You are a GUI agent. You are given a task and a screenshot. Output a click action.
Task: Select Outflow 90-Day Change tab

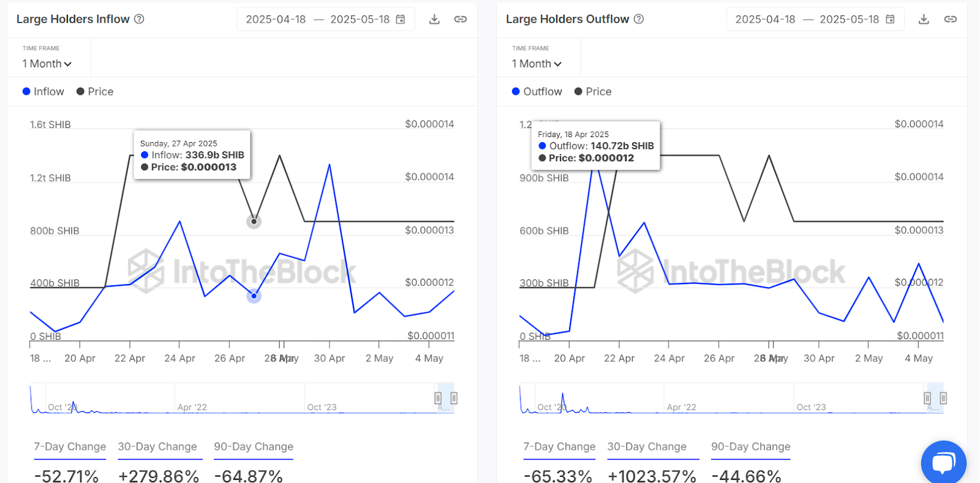coord(750,447)
